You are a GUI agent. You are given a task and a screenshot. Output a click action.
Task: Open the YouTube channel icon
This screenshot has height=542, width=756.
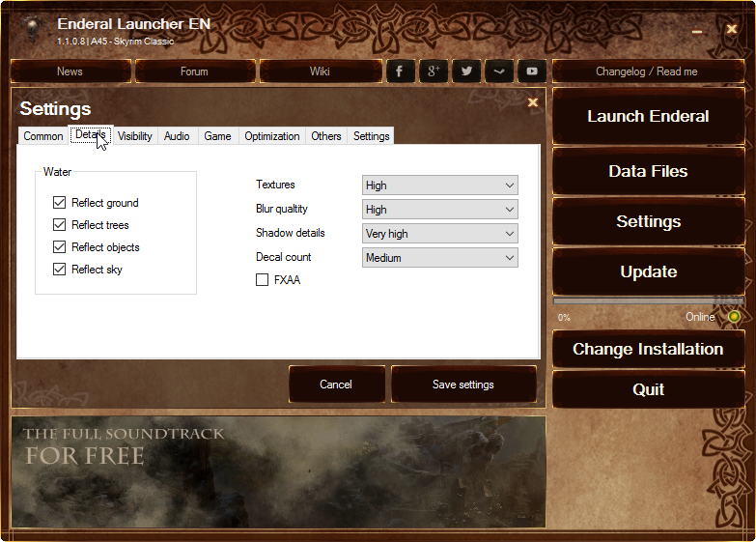coord(532,71)
